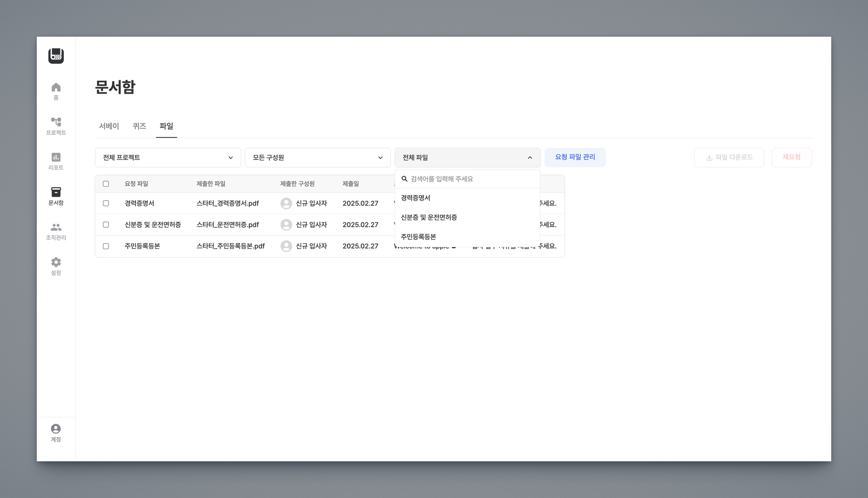Viewport: 868px width, 498px height.
Task: Collapse the 전체 파일 dropdown
Action: (x=467, y=158)
